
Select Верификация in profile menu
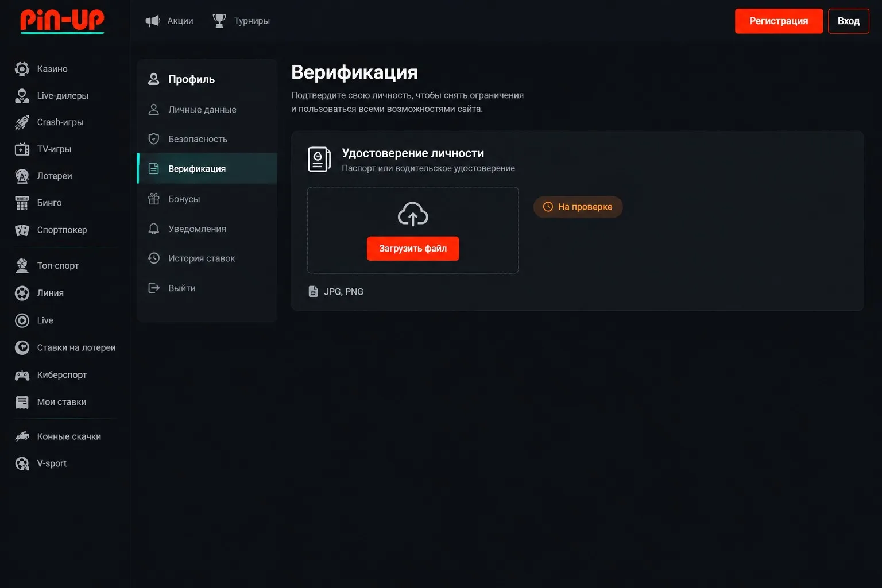[x=207, y=169]
